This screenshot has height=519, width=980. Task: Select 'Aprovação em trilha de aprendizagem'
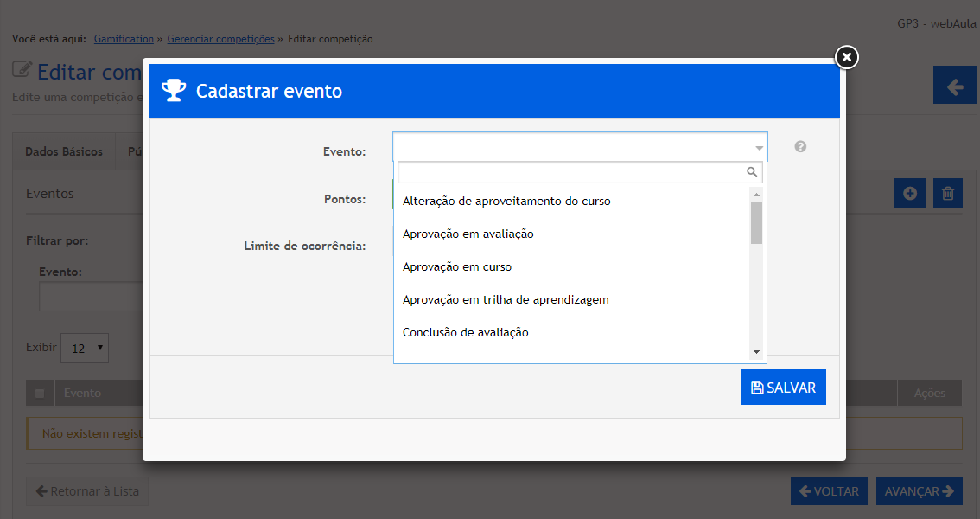[x=506, y=299]
